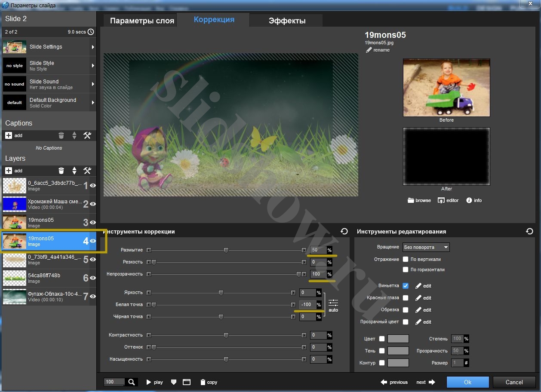The width and height of the screenshot is (541, 392).
Task: Click the Before preview thumbnail
Action: [446, 88]
